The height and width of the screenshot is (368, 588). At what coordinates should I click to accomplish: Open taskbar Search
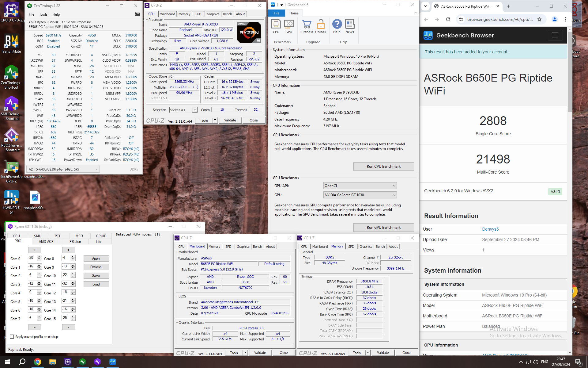pyautogui.click(x=22, y=362)
